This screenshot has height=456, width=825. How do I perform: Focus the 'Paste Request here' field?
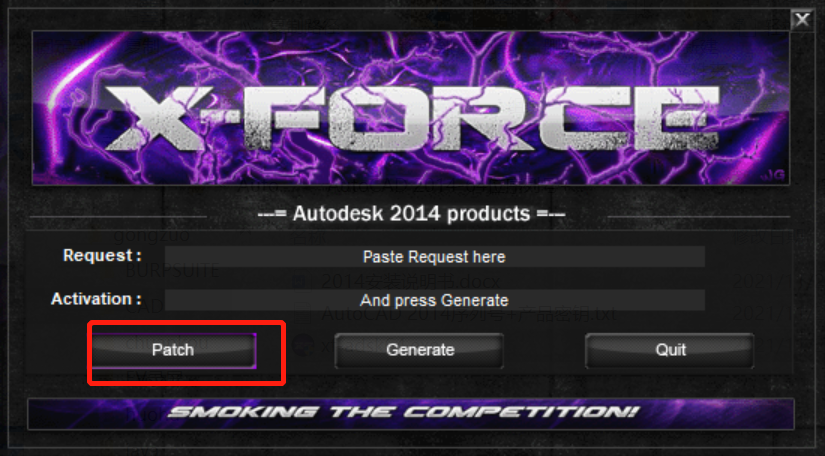pos(435,257)
